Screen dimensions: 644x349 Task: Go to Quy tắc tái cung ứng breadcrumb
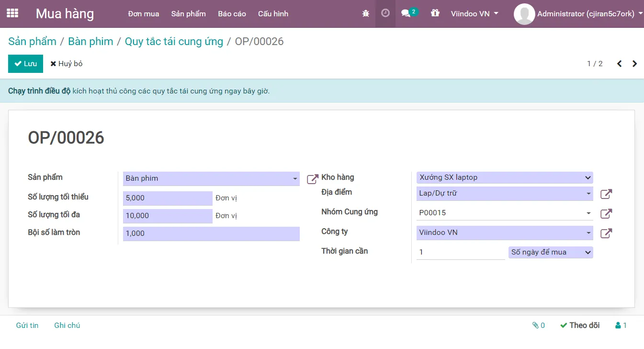click(x=174, y=41)
